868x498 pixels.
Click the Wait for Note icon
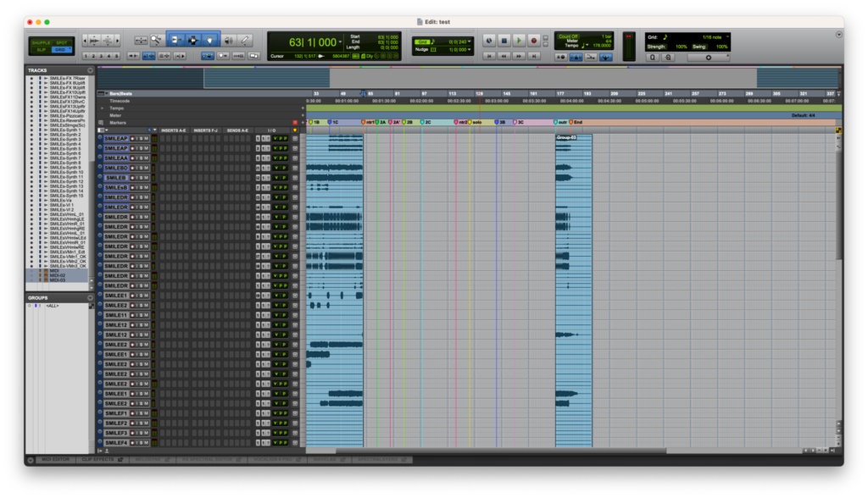(x=561, y=57)
